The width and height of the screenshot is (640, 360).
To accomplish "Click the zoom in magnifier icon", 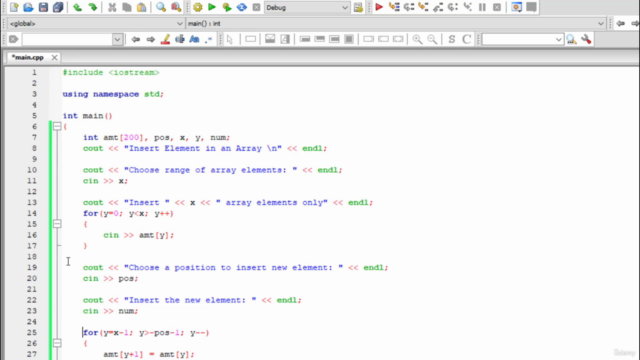I will pyautogui.click(x=417, y=39).
